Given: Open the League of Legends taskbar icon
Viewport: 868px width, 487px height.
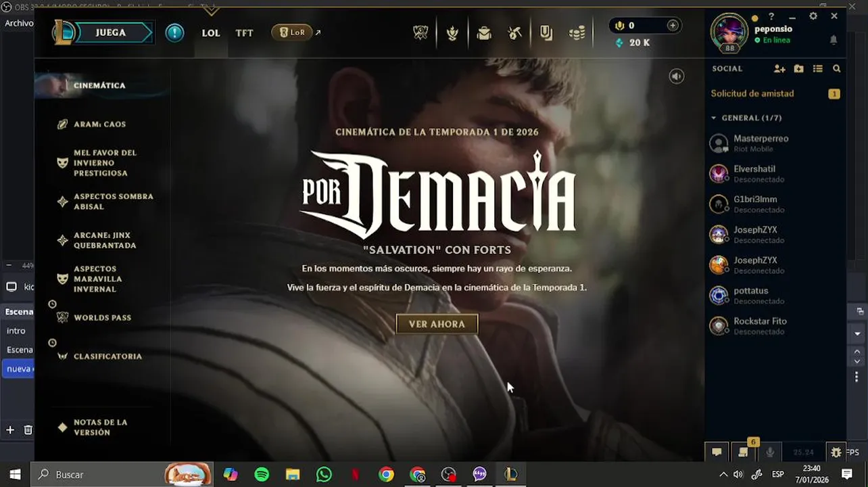Looking at the screenshot, I should pyautogui.click(x=510, y=475).
